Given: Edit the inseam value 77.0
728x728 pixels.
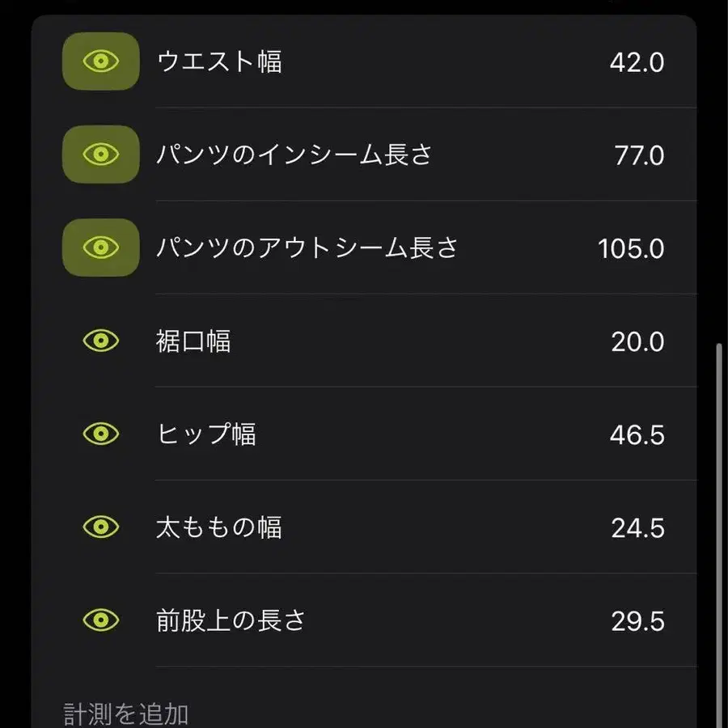Looking at the screenshot, I should click(639, 155).
